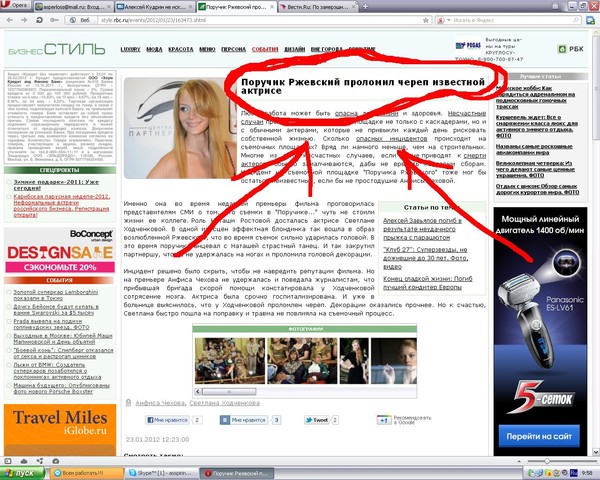The image size is (600, 480).
Task: Open Конец сладкой жизни related article
Action: (427, 283)
